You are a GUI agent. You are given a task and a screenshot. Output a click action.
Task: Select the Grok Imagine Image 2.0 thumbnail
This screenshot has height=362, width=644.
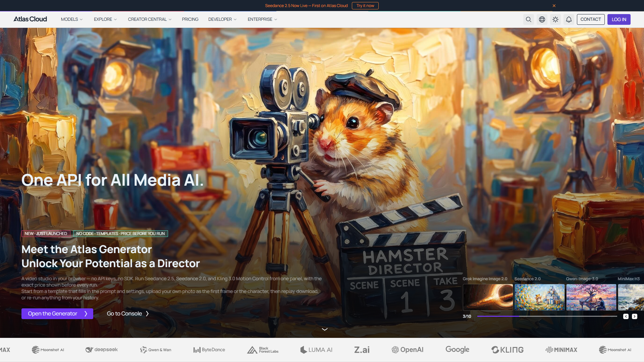(x=488, y=297)
